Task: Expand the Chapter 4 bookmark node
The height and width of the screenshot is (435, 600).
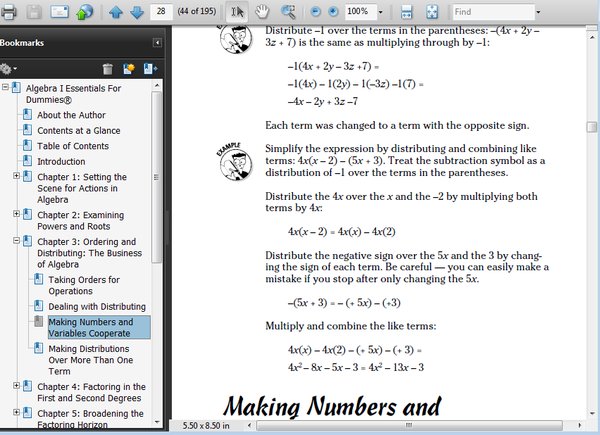Action: click(16, 385)
